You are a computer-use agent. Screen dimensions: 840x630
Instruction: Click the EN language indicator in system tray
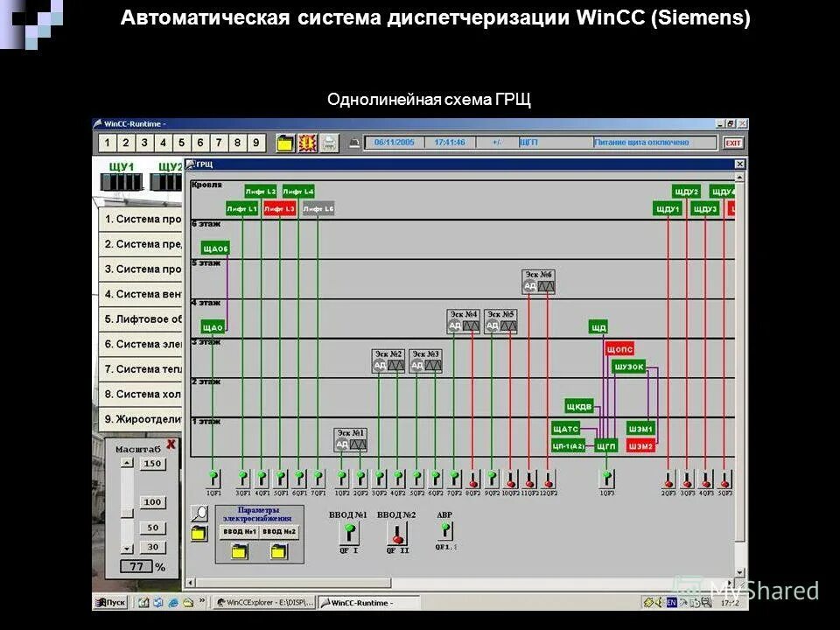pos(674,603)
